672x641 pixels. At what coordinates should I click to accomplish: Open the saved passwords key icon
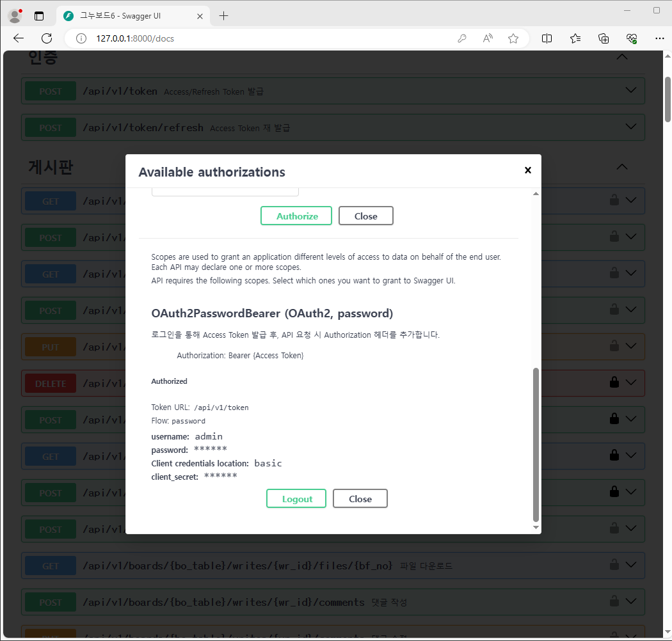[x=462, y=38]
